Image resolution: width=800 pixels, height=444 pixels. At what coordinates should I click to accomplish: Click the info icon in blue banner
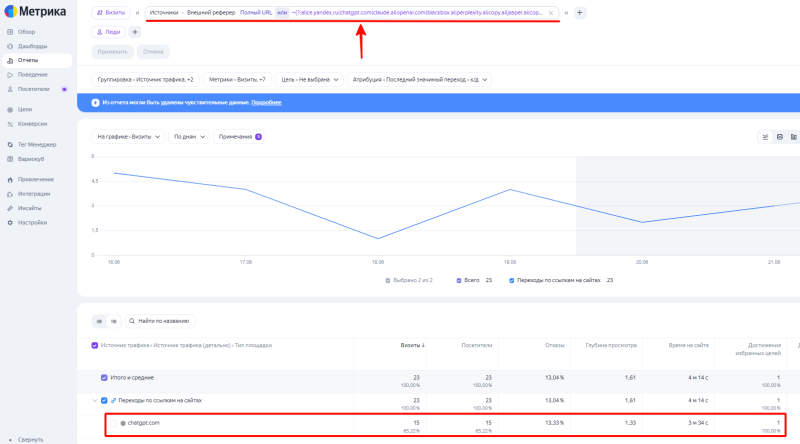pyautogui.click(x=95, y=103)
